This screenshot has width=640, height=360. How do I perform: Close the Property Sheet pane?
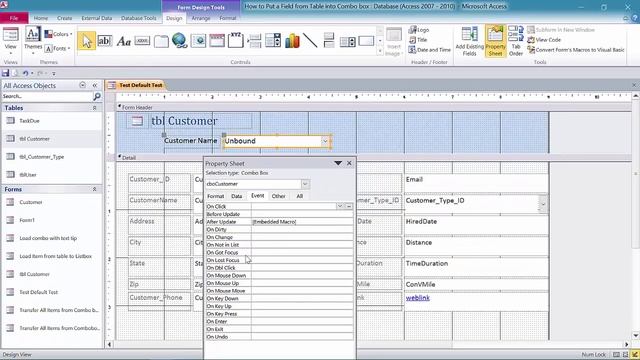click(x=349, y=163)
